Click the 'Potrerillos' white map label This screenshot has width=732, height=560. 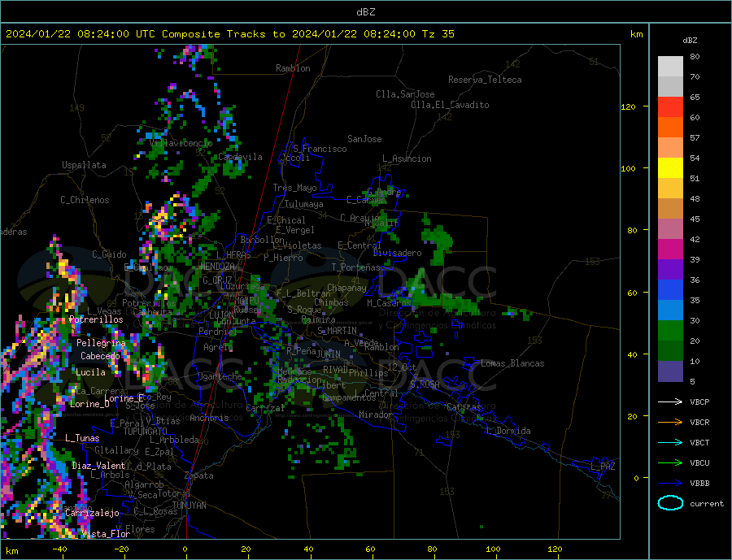coord(96,319)
